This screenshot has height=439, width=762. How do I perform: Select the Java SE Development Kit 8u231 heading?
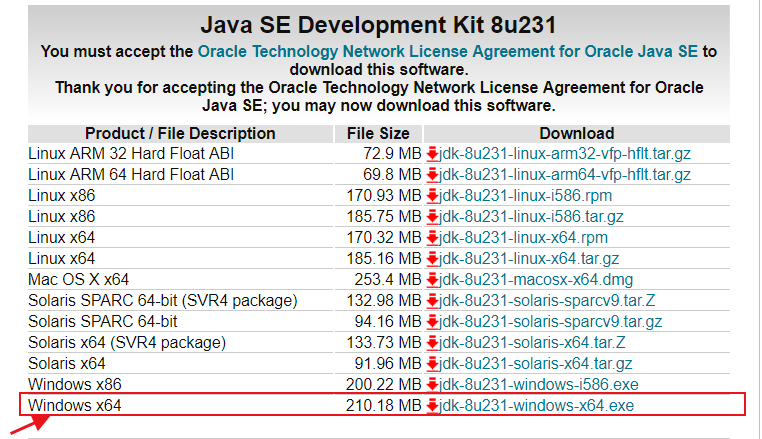[x=379, y=25]
